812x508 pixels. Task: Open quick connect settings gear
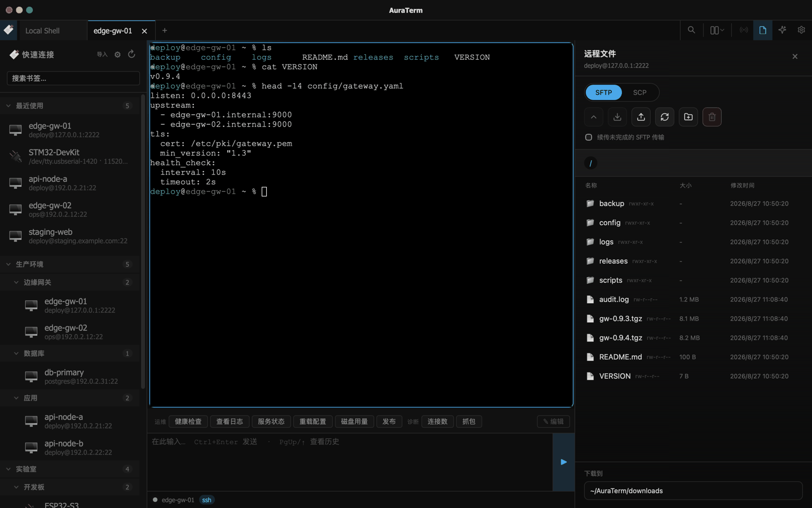(118, 55)
